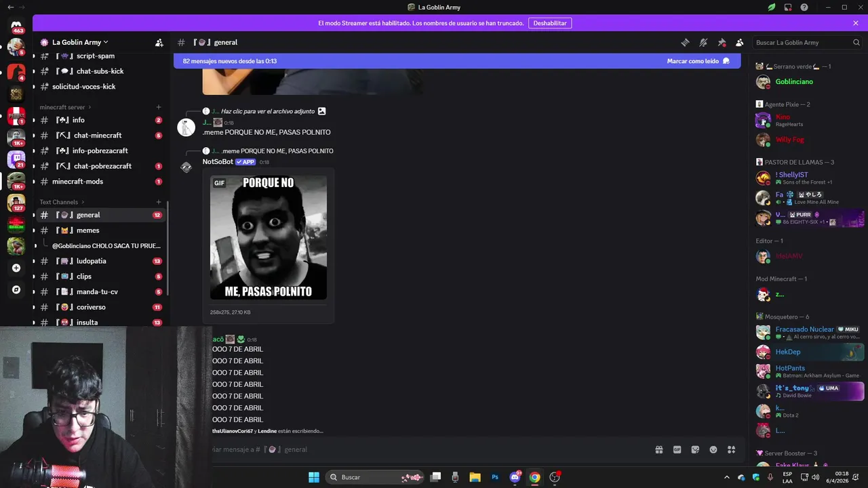
Task: Close the Streamer mode purple banner
Action: pos(856,23)
